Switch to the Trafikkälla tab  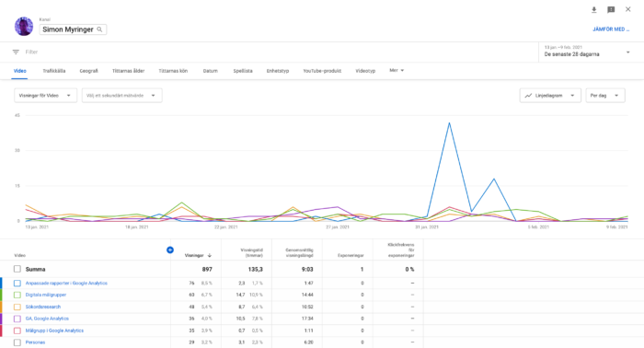[53, 71]
